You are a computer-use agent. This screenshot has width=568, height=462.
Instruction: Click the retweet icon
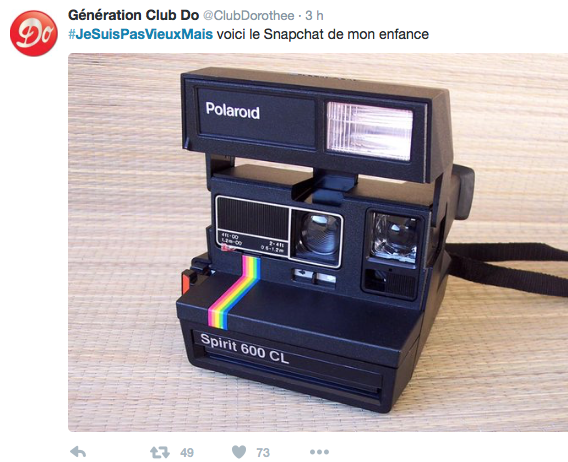pyautogui.click(x=160, y=452)
